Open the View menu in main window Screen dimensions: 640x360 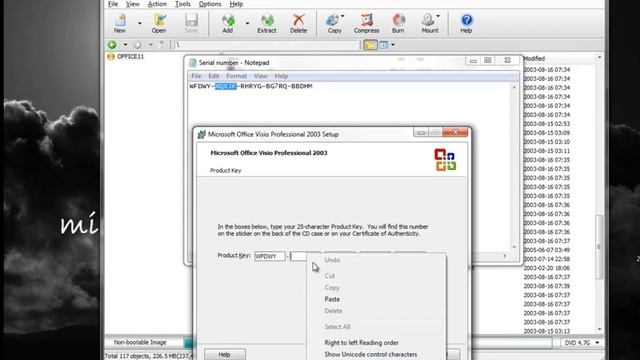click(x=133, y=4)
